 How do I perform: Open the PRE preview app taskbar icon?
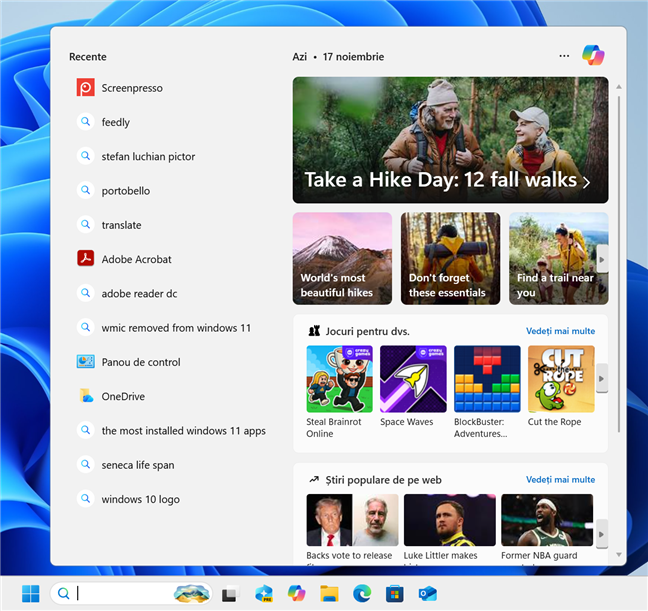pos(264,594)
